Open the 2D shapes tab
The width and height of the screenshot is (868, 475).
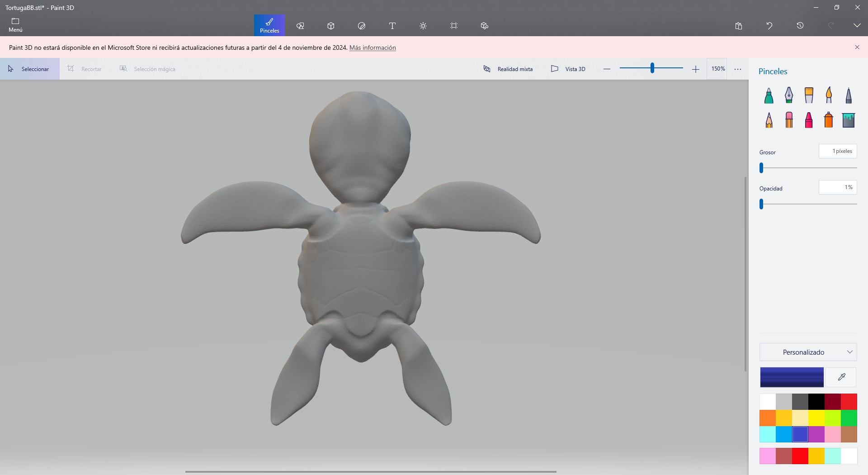point(300,26)
